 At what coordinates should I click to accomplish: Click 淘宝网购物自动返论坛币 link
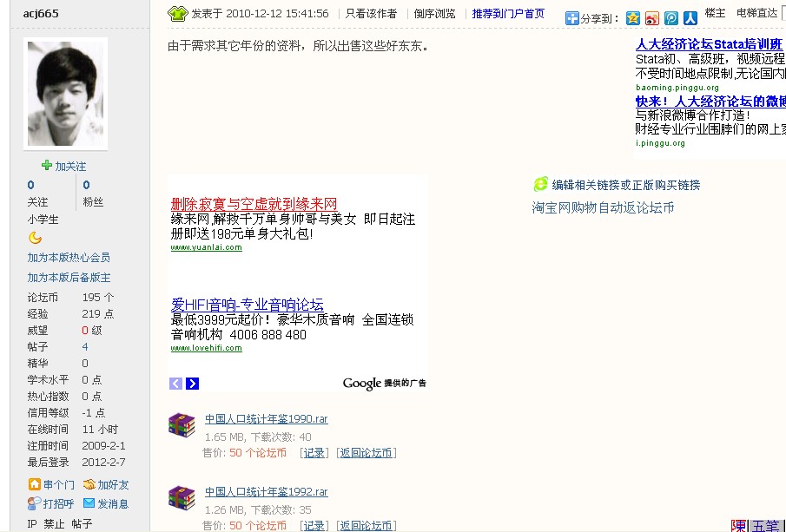(603, 207)
